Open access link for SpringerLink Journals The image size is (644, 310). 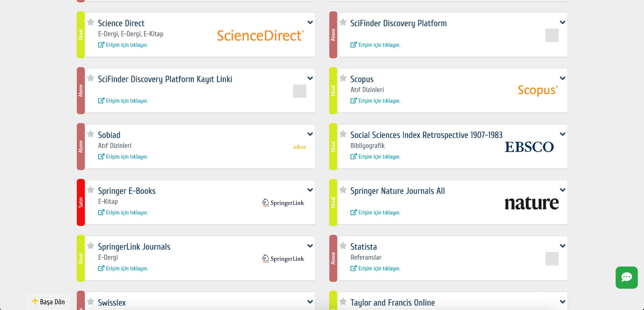click(126, 268)
